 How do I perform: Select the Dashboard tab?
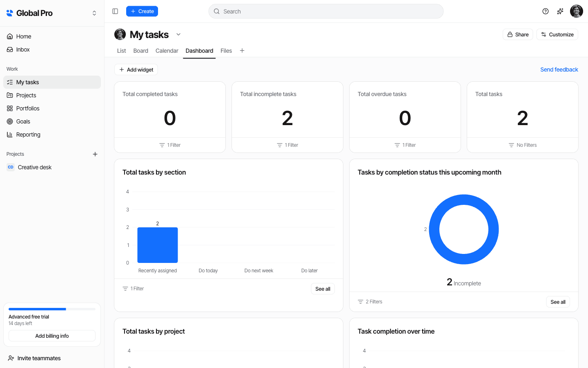[x=199, y=51]
